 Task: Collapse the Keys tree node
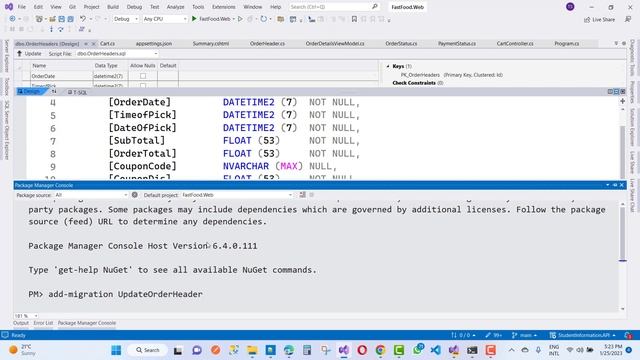388,66
